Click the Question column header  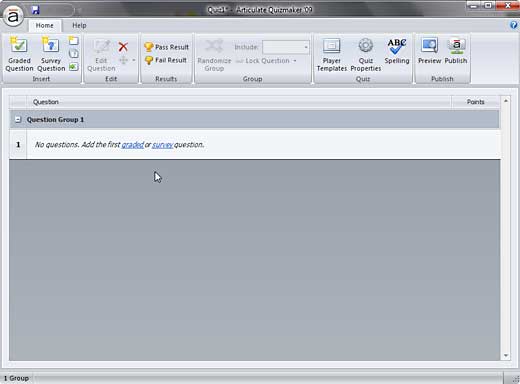point(239,102)
